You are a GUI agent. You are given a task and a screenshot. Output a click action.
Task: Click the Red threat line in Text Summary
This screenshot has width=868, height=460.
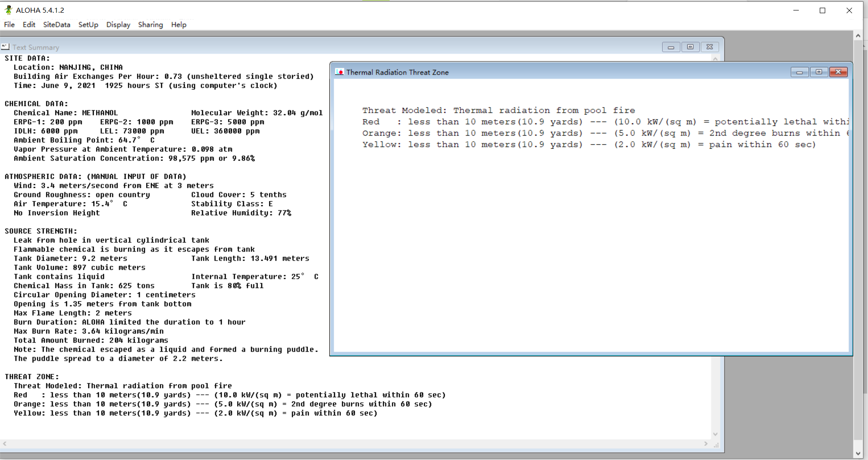(x=230, y=395)
